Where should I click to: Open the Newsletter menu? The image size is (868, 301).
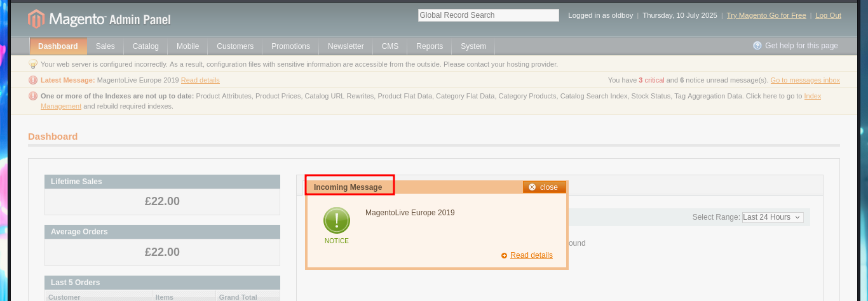[x=346, y=46]
